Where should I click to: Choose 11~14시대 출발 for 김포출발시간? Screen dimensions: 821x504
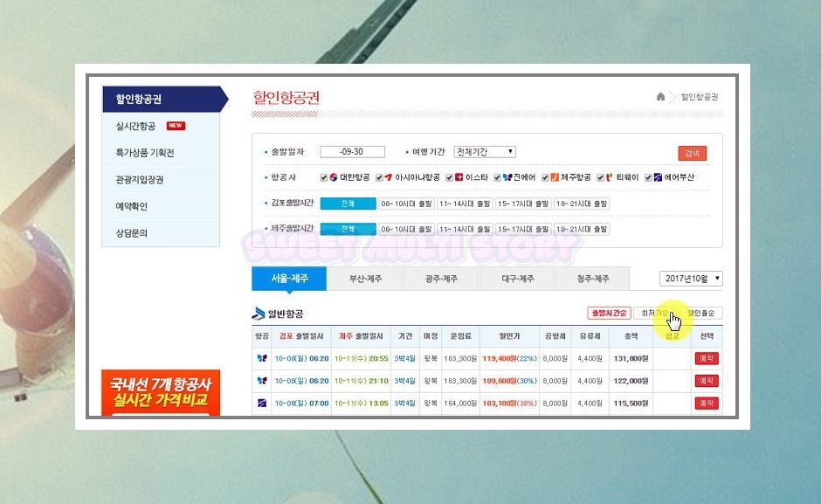pyautogui.click(x=465, y=204)
